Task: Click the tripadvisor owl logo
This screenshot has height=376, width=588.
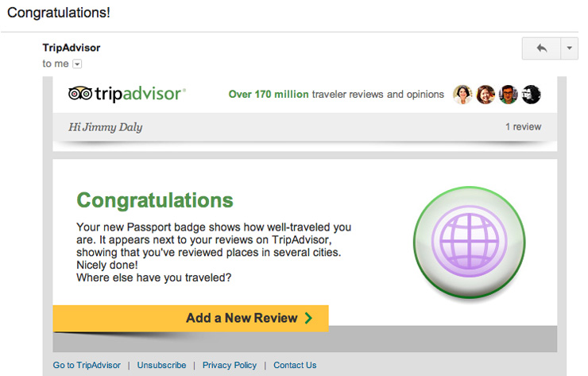Action: click(x=81, y=94)
